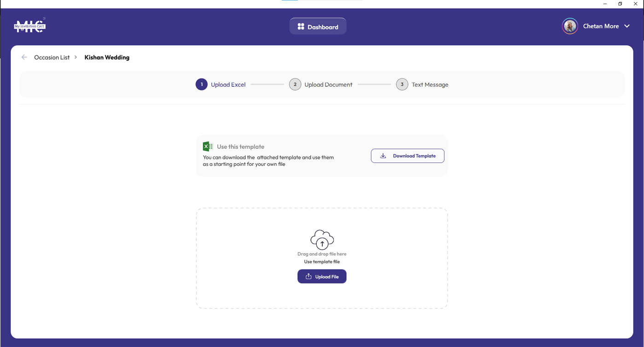Screen dimensions: 644x347
Task: Click the Download Template button
Action: [x=407, y=156]
